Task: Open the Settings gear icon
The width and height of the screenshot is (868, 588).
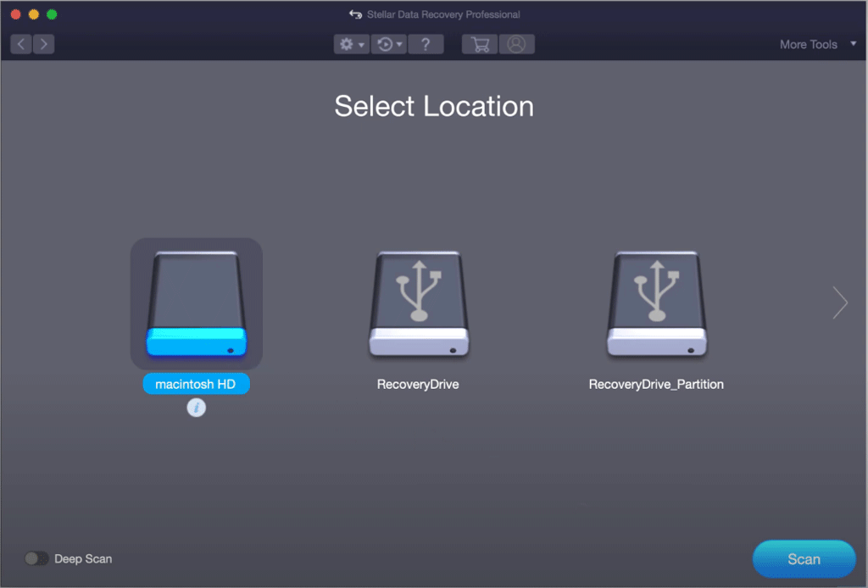Action: click(347, 43)
